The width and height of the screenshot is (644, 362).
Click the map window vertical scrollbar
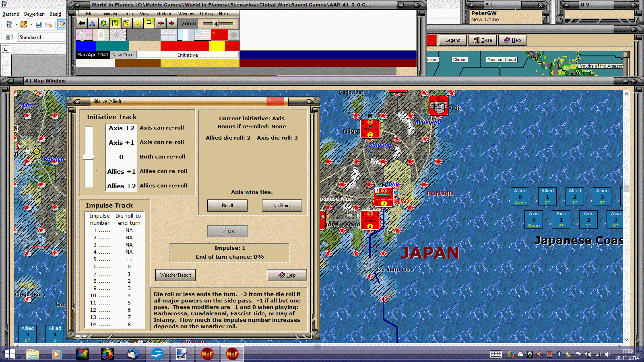pos(626,217)
